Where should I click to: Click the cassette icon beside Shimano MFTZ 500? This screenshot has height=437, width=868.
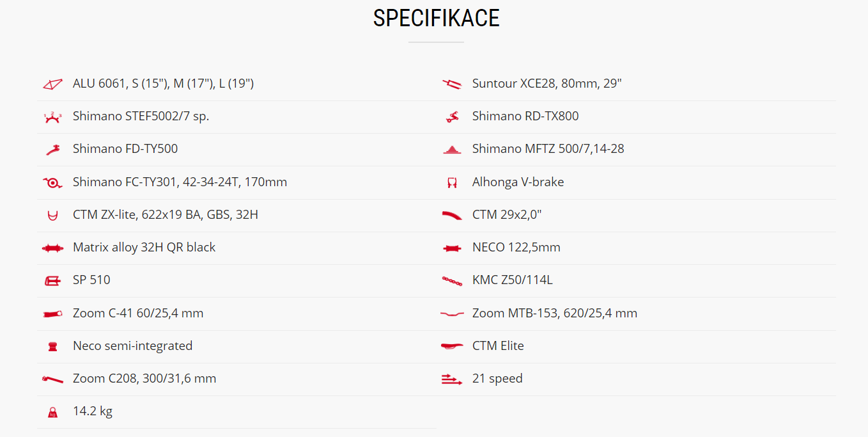click(452, 149)
